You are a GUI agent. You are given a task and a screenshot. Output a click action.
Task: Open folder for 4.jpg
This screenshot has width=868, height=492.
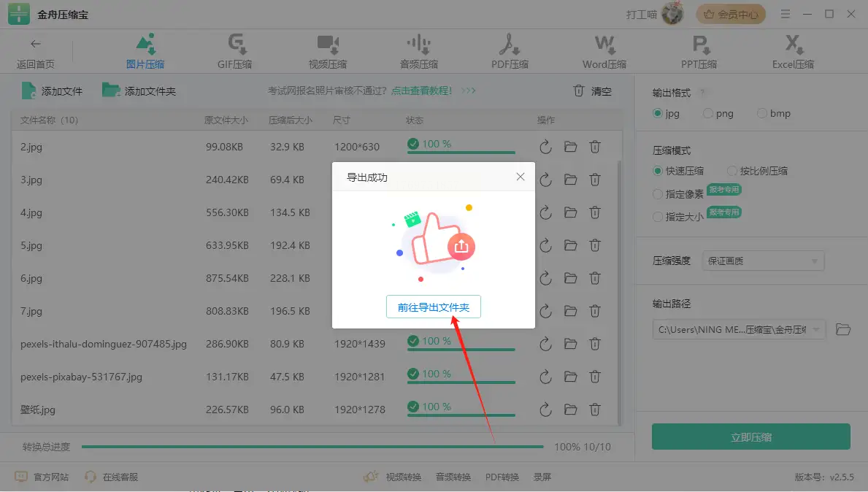click(x=570, y=212)
